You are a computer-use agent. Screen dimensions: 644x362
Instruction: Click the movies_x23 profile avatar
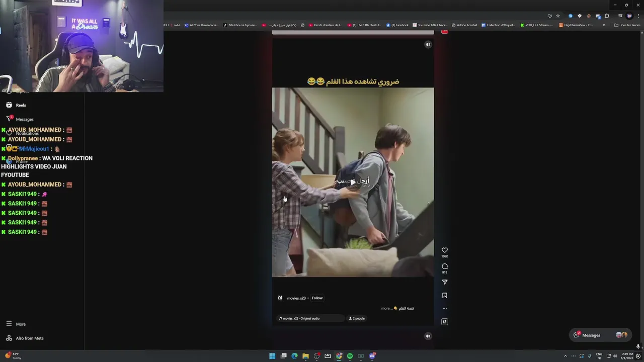(x=280, y=298)
